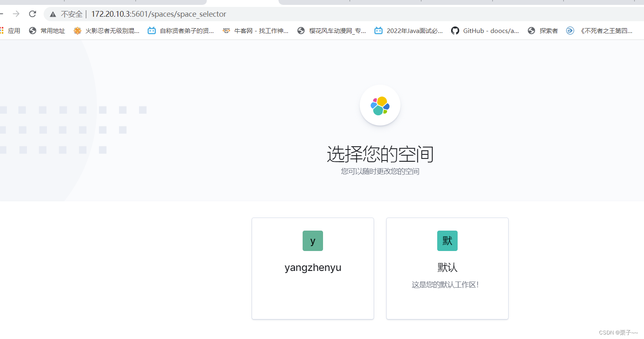Open the 自称贤者弟子的贤 bookmark
The width and height of the screenshot is (644, 339).
point(181,31)
